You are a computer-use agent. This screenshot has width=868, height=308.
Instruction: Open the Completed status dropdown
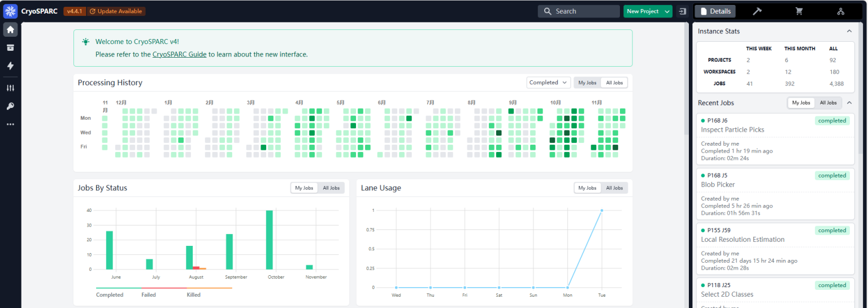pyautogui.click(x=548, y=83)
